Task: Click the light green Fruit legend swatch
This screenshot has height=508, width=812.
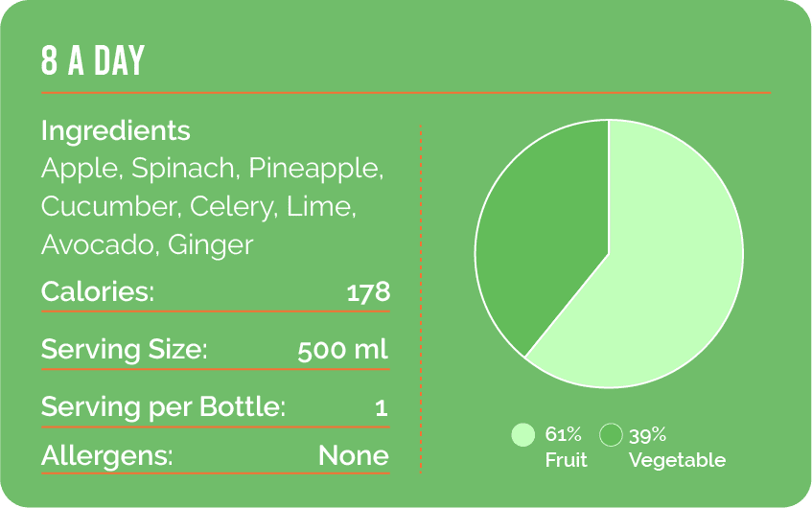Action: [x=522, y=435]
